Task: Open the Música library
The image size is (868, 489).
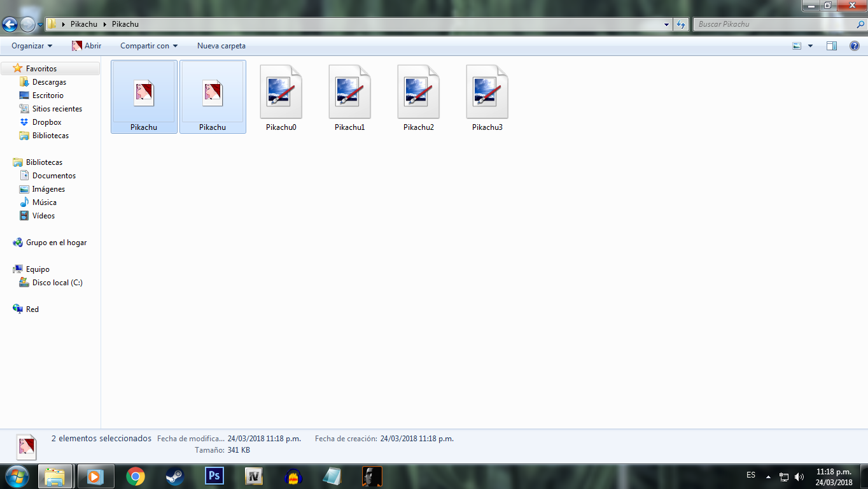Action: click(44, 202)
